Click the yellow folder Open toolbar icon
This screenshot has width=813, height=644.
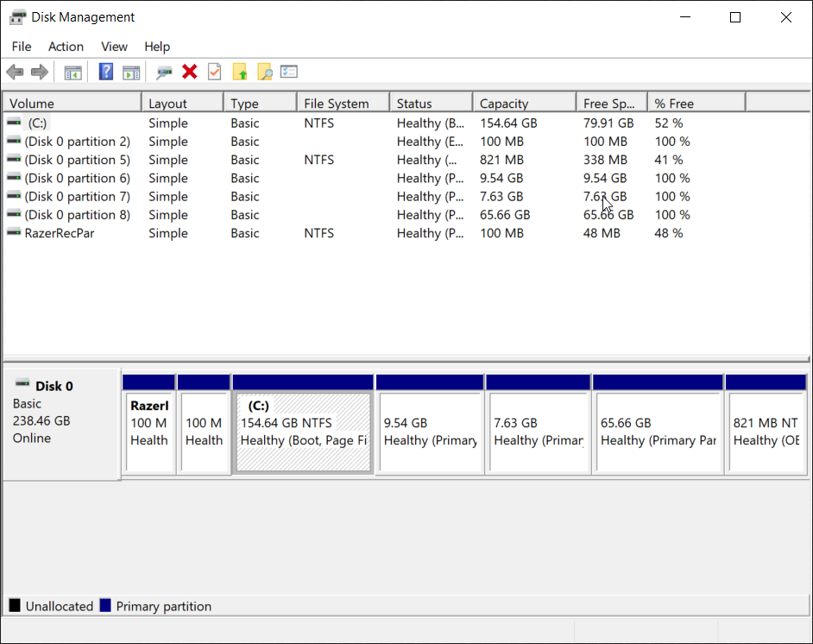240,72
